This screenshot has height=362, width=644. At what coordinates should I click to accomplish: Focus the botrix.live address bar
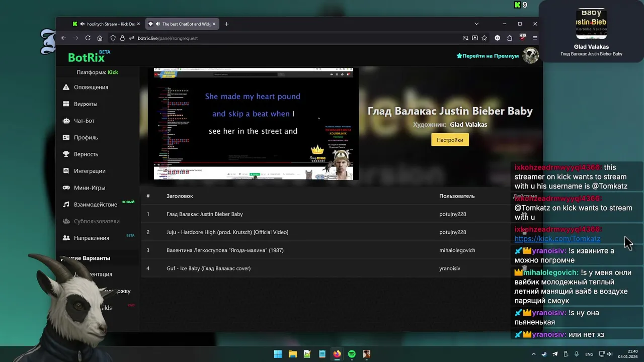coord(297,38)
